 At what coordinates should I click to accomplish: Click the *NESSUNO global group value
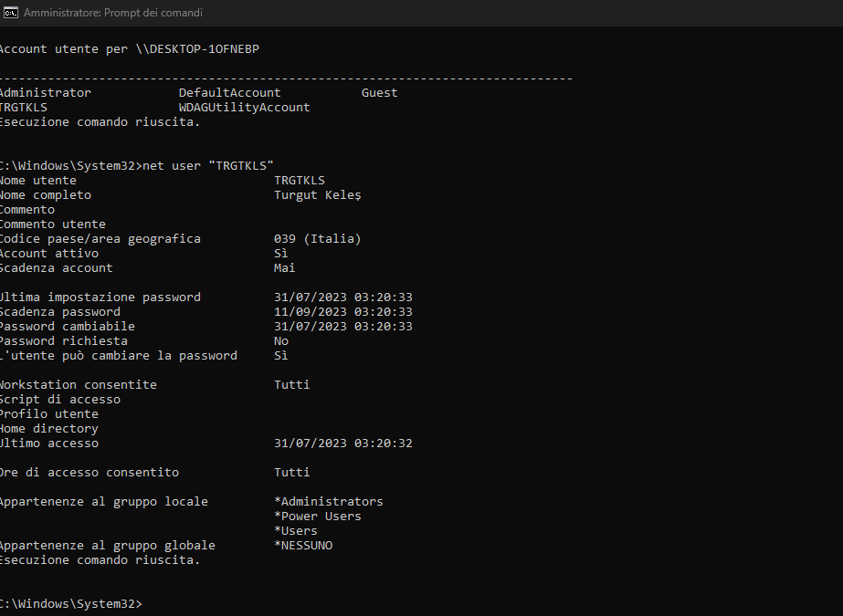coord(303,545)
